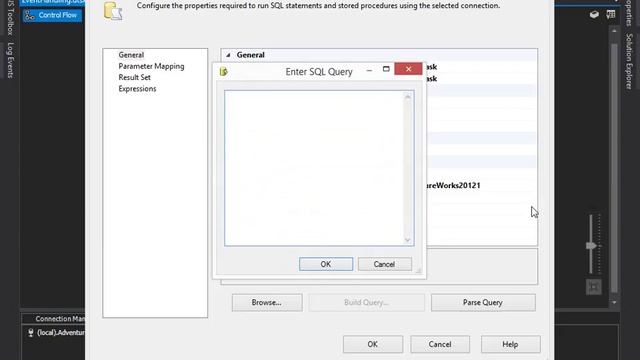Click the query box scroll up arrow
The image size is (640, 360).
coord(407,97)
